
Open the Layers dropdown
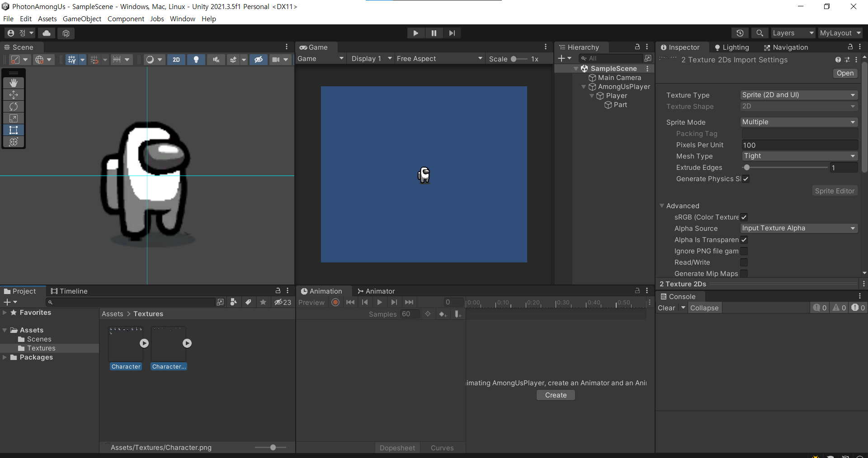point(793,33)
